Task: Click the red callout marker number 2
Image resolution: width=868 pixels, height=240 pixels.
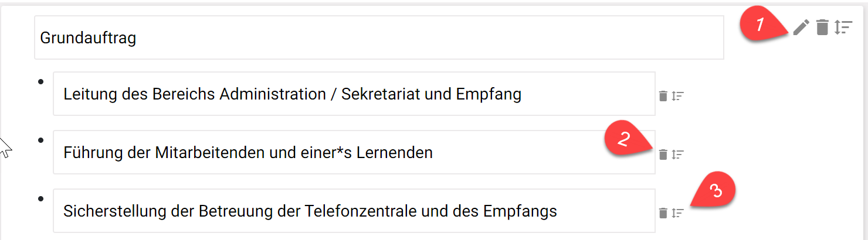Action: tap(625, 139)
